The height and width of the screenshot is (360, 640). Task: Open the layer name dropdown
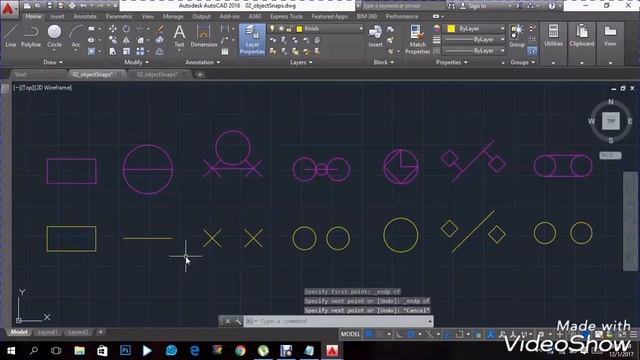pyautogui.click(x=361, y=29)
